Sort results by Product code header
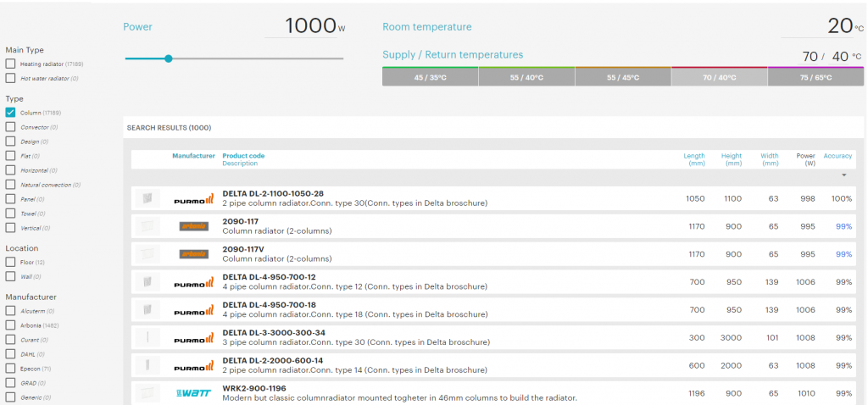The height and width of the screenshot is (405, 868). click(x=243, y=156)
